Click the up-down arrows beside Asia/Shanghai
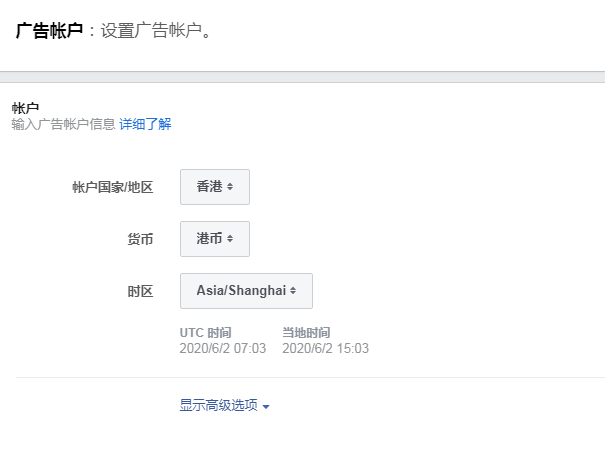 (x=293, y=291)
